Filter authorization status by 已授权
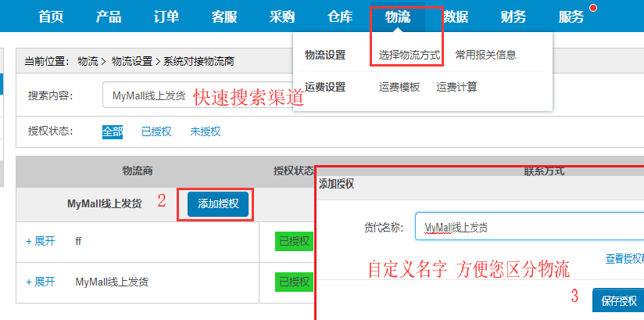This screenshot has height=320, width=644. (156, 131)
